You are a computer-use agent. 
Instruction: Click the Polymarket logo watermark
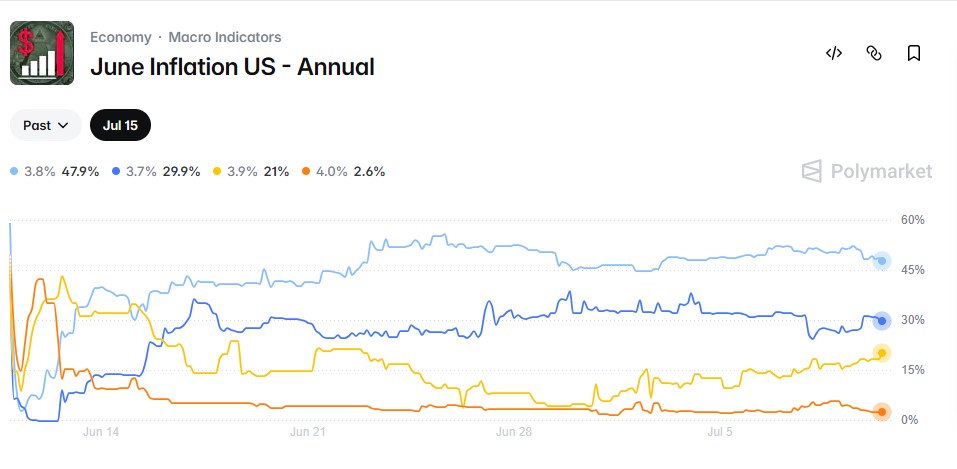tap(867, 171)
